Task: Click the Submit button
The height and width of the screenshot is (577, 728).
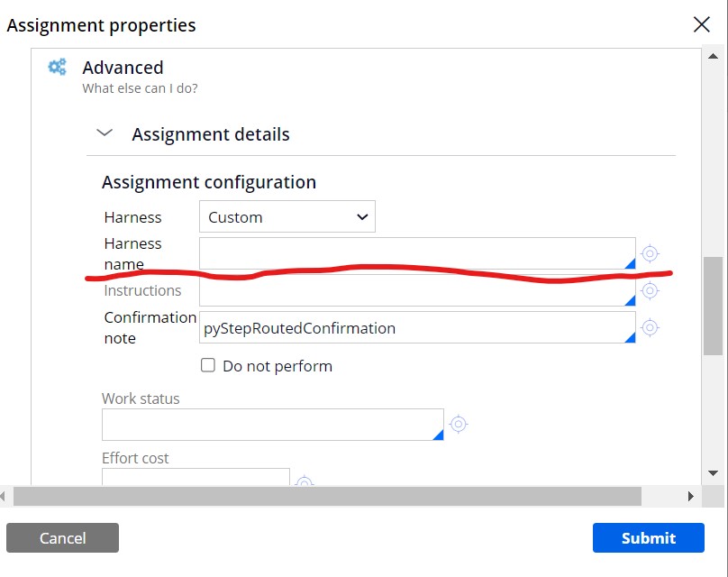Action: pos(648,538)
